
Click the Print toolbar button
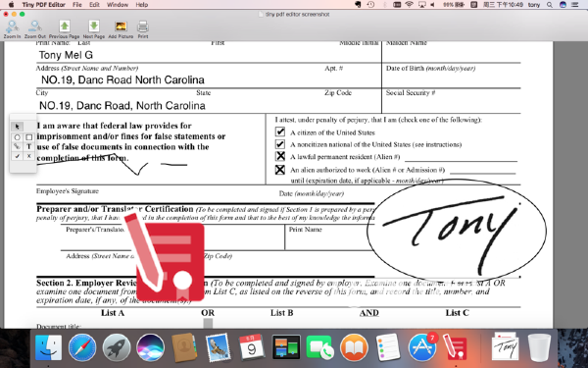point(143,29)
